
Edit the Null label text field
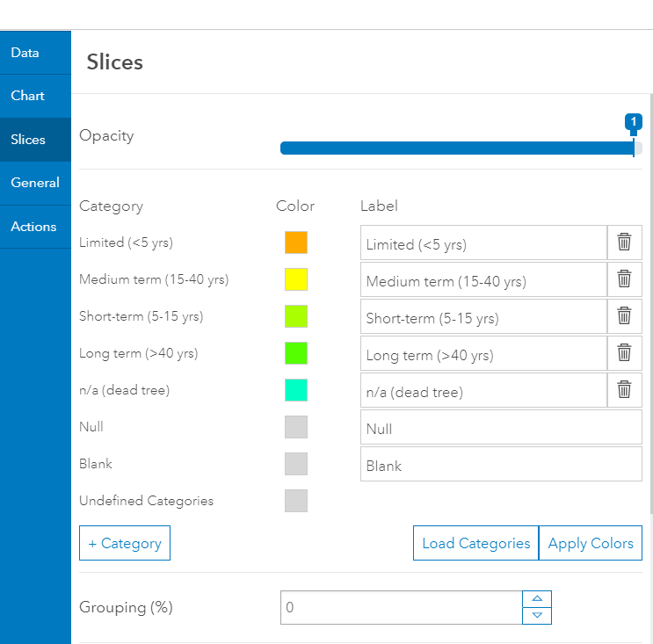501,428
